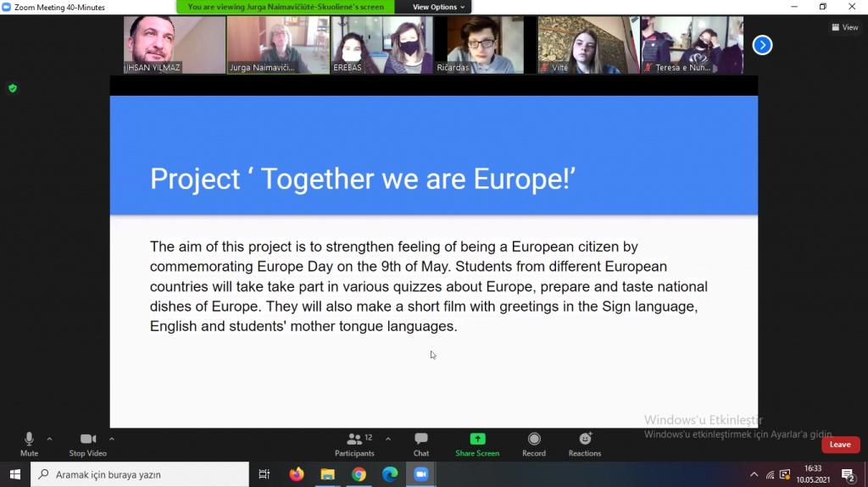Screen dimensions: 868x487
Task: Expand video options arrow next to Stop Video
Action: coord(112,439)
